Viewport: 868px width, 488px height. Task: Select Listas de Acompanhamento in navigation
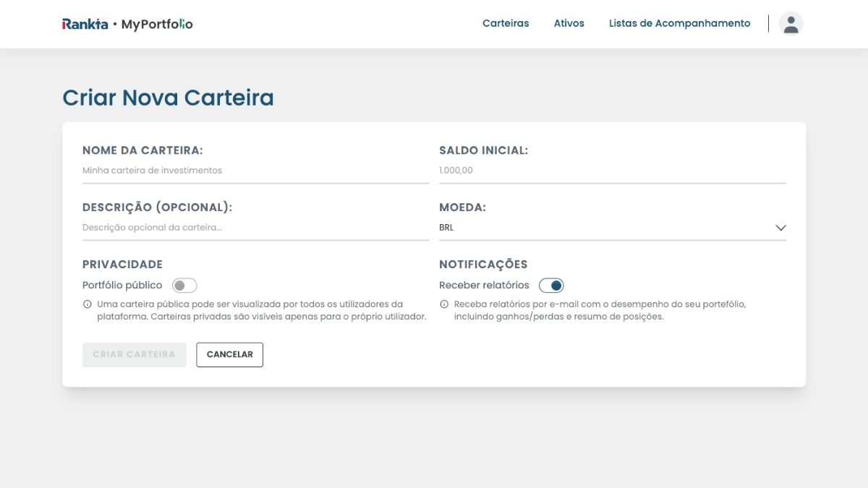point(679,23)
